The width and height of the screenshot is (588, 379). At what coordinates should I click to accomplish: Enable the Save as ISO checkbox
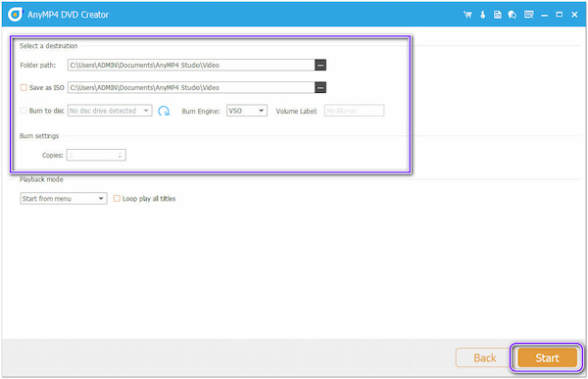(x=24, y=87)
